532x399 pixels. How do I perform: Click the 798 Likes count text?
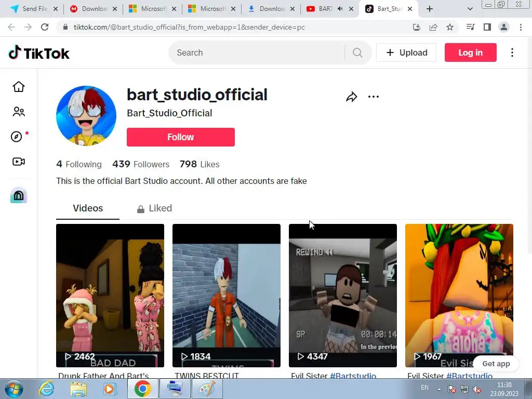point(199,164)
